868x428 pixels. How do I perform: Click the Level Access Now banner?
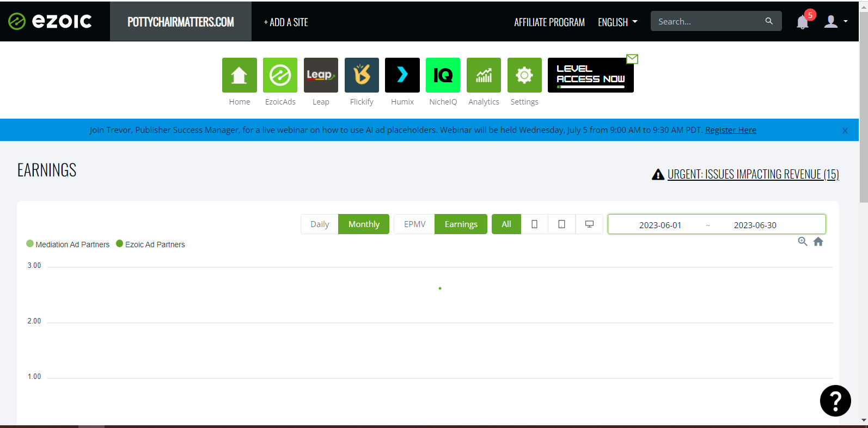click(x=591, y=75)
